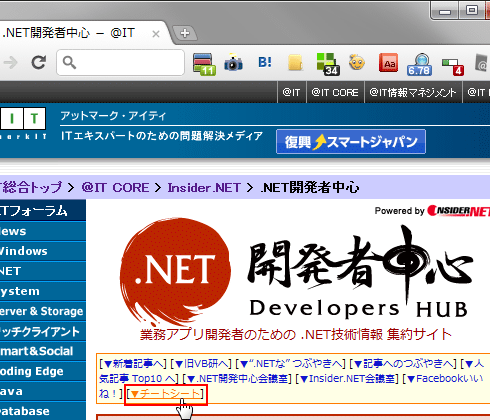The height and width of the screenshot is (420, 490).
Task: Jump to ▼Insider.NET会議室 link
Action: pyautogui.click(x=347, y=379)
